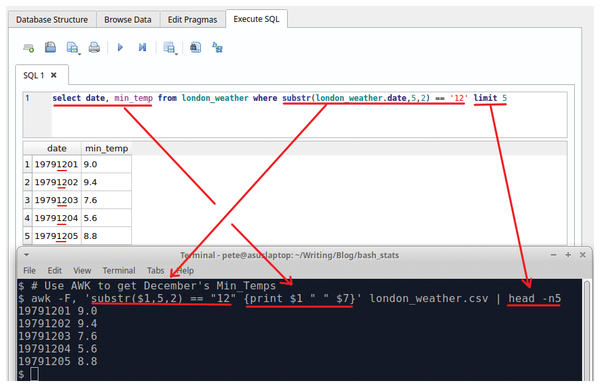Select cell 19791201 in results table
This screenshot has width=600, height=387.
[56, 164]
